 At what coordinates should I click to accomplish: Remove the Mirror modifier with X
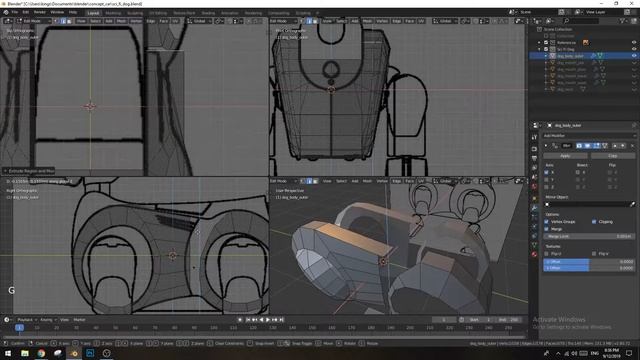pos(633,146)
